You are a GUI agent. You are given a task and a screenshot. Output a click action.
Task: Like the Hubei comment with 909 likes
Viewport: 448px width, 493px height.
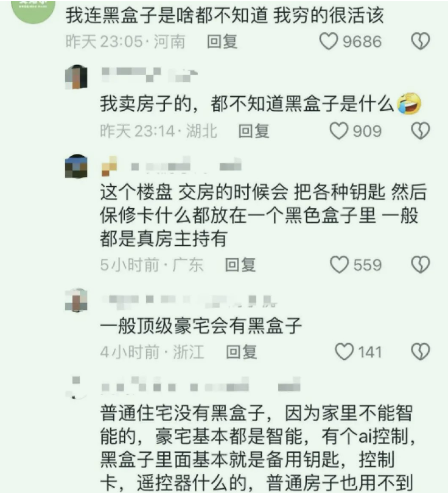[x=338, y=130]
